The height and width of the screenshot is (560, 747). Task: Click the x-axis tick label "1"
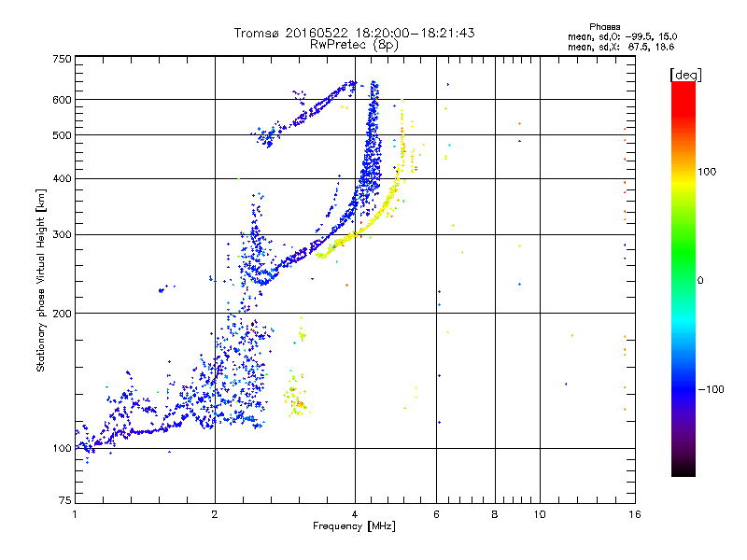(75, 514)
